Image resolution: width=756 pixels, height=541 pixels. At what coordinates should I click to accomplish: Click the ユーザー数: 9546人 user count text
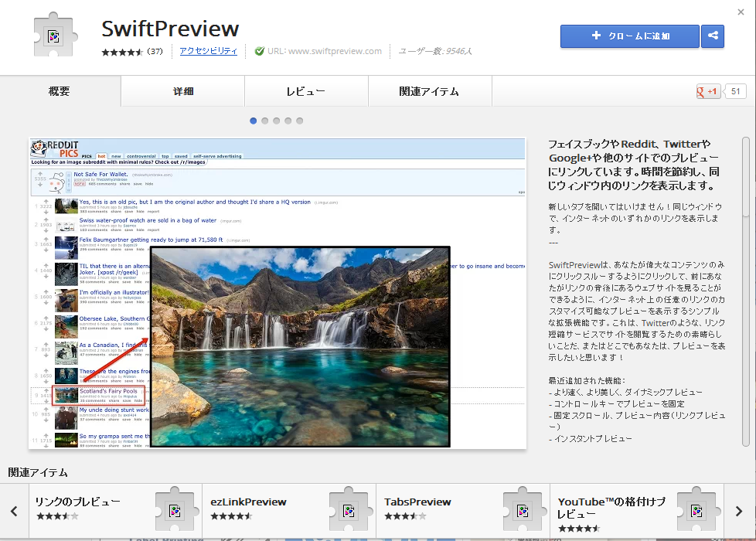(x=435, y=51)
